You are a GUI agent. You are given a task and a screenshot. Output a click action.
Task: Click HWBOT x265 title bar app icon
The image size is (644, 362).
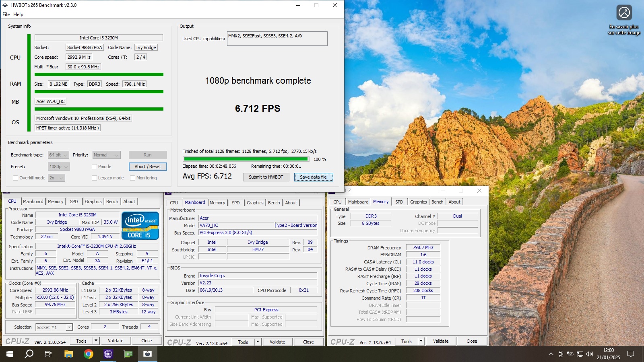coord(5,5)
